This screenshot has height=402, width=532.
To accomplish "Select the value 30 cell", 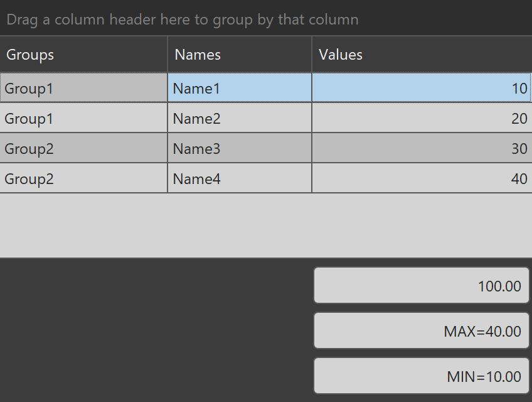I will 422,148.
